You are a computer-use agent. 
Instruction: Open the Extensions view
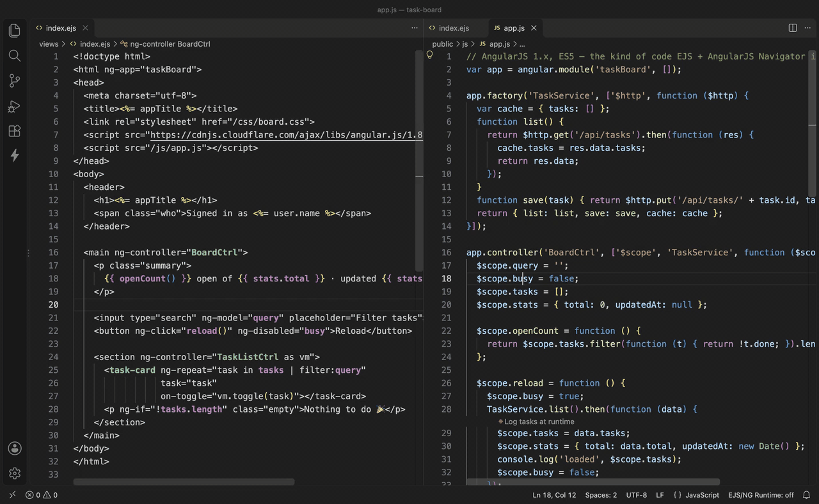pos(15,131)
